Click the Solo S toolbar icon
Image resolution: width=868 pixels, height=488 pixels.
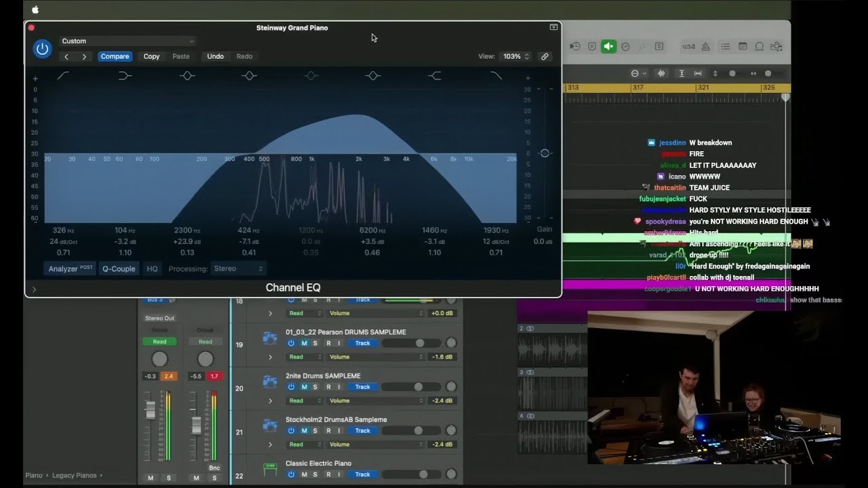(658, 46)
